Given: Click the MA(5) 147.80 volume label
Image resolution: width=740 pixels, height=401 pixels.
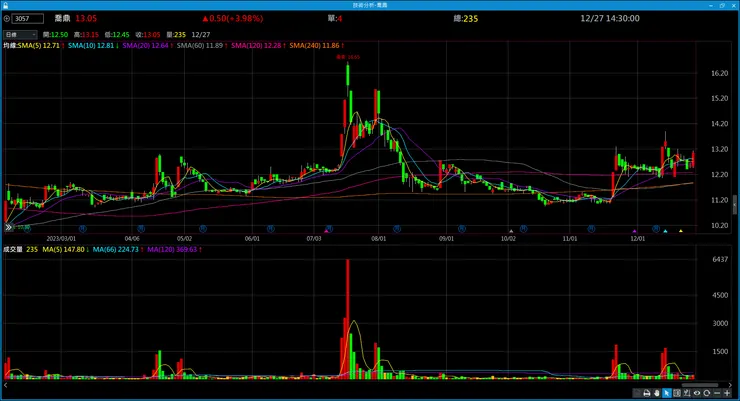Looking at the screenshot, I should 64,250.
